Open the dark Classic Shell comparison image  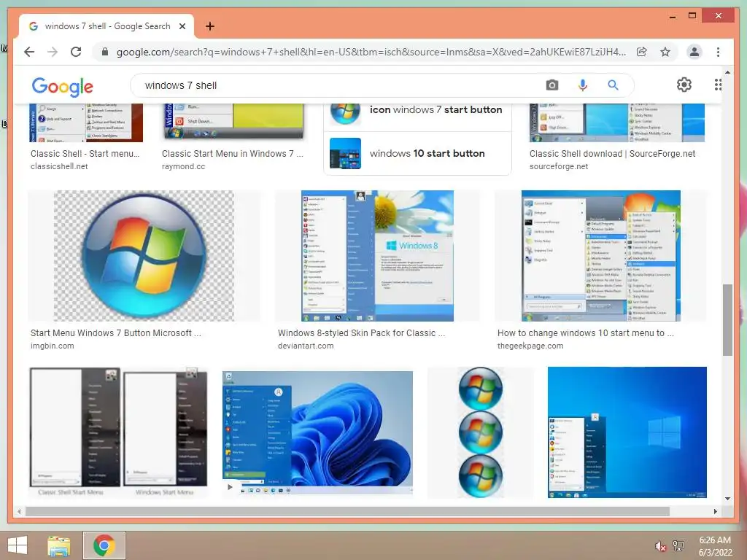click(x=118, y=432)
